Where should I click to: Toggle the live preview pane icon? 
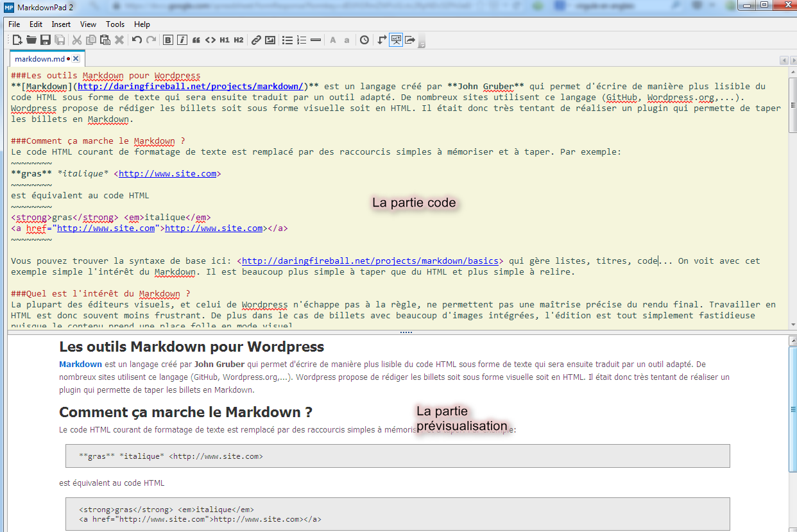[396, 40]
